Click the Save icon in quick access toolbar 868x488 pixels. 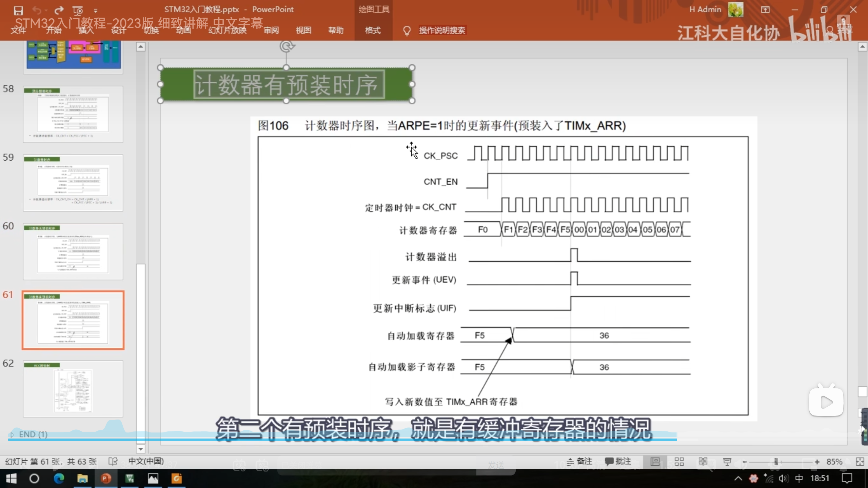(x=18, y=11)
